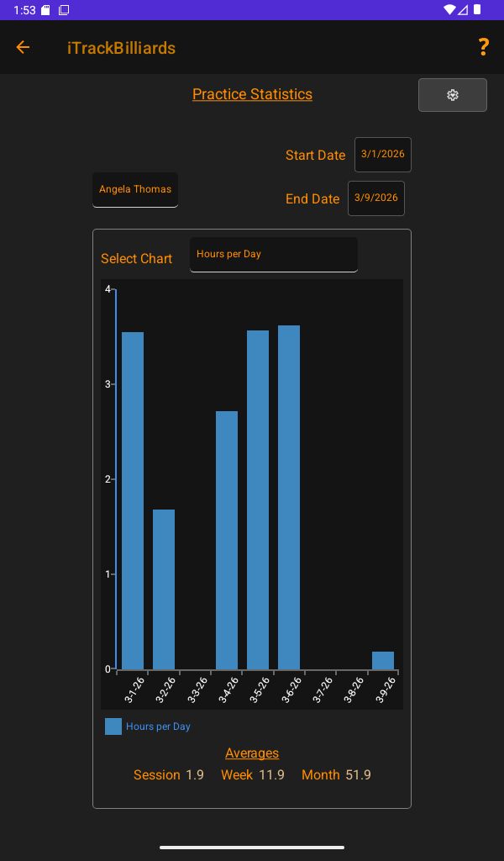Tap the Wi-Fi status bar icon
The image size is (504, 861).
tap(449, 10)
